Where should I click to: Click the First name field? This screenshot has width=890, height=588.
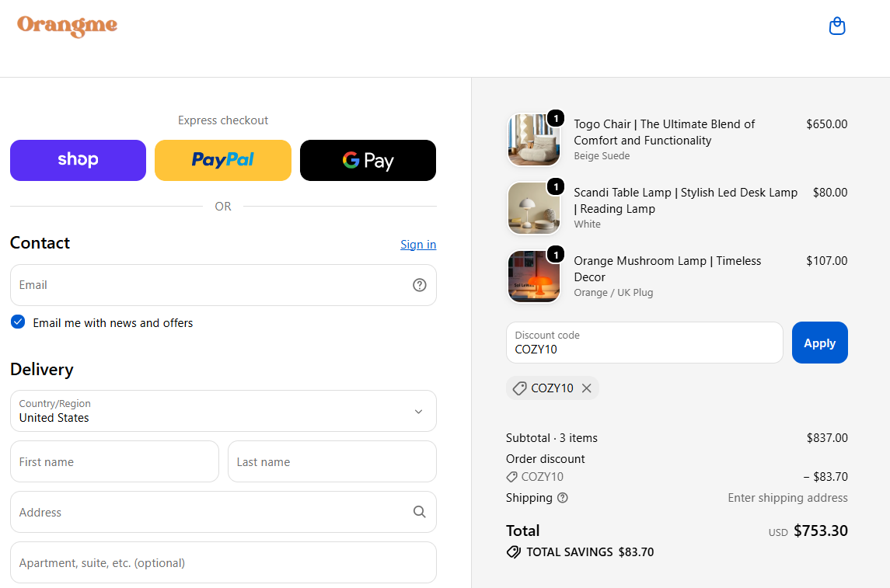click(115, 461)
